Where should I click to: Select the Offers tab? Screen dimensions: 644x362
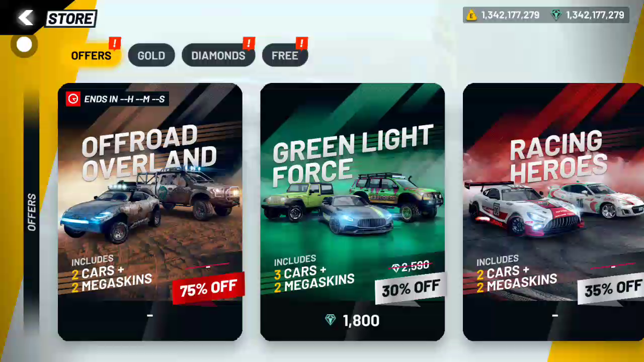[91, 55]
